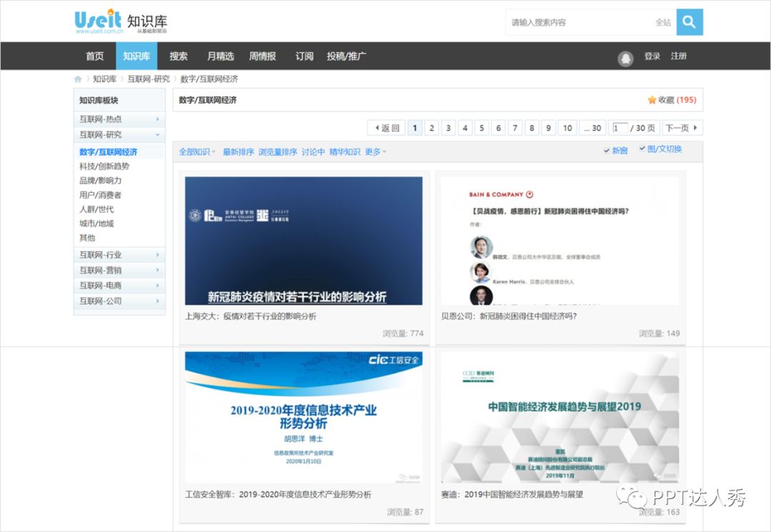Click the 返回 pagination button
Image resolution: width=771 pixels, height=532 pixels.
[x=386, y=128]
